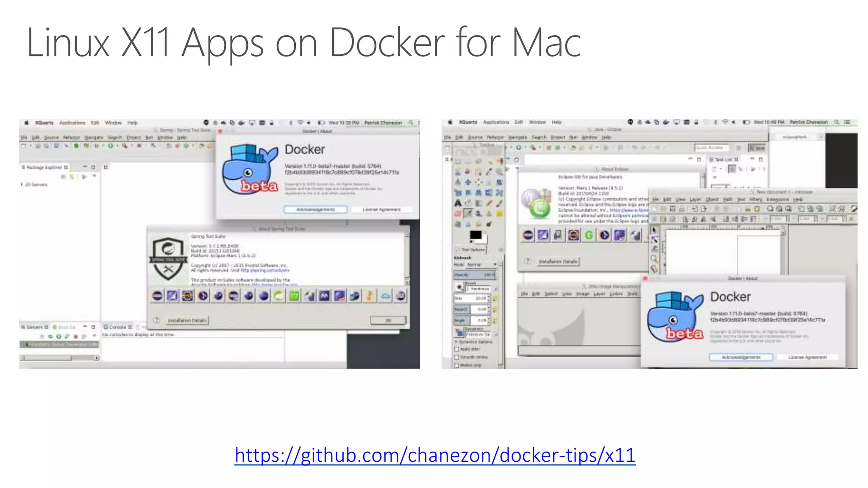Select the GIMP Text tool (letter A)
This screenshot has width=868, height=488.
tap(458, 203)
